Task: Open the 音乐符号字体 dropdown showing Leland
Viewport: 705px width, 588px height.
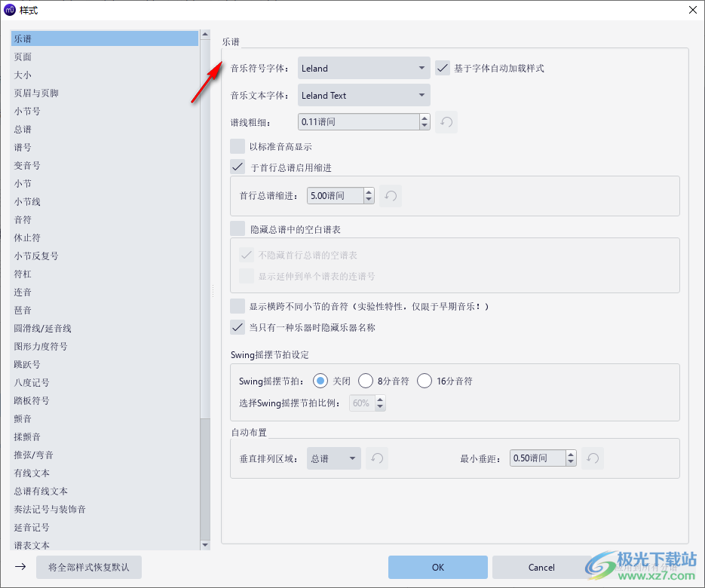Action: pos(363,67)
